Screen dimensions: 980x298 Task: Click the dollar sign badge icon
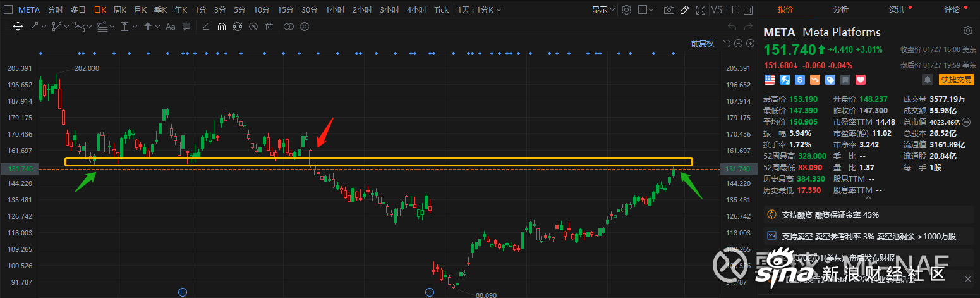pos(800,80)
